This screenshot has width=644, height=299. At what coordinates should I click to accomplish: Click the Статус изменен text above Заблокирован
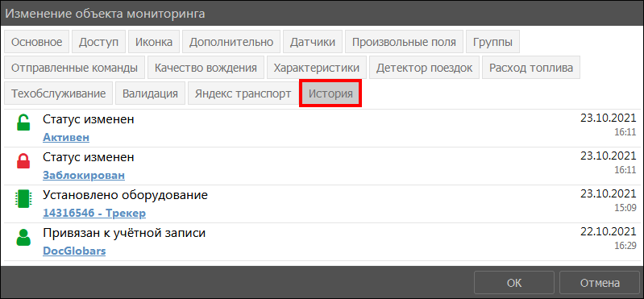89,157
